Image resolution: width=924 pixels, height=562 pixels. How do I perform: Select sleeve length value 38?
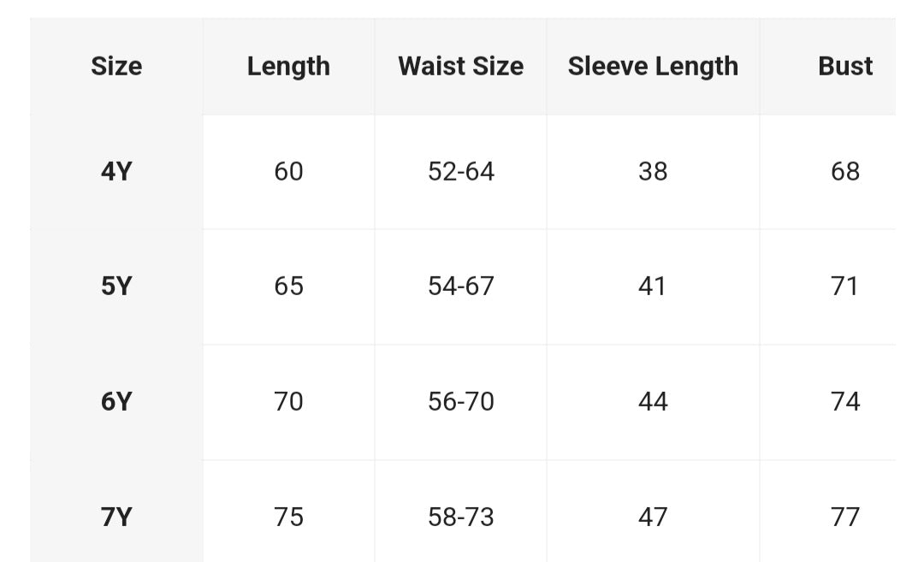tap(653, 171)
